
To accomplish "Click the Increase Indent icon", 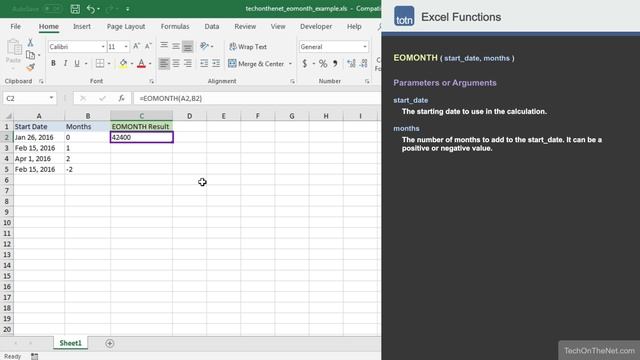I will 216,63.
